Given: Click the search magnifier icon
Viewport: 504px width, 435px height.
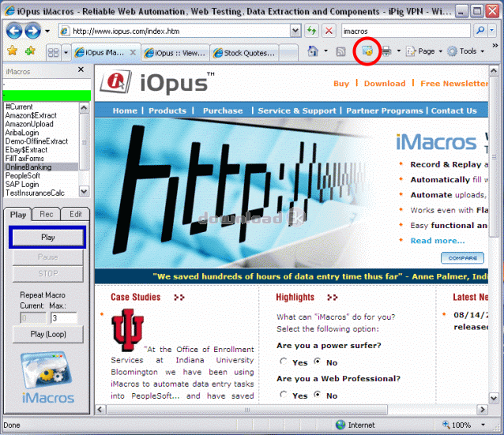Looking at the screenshot, I should point(481,30).
